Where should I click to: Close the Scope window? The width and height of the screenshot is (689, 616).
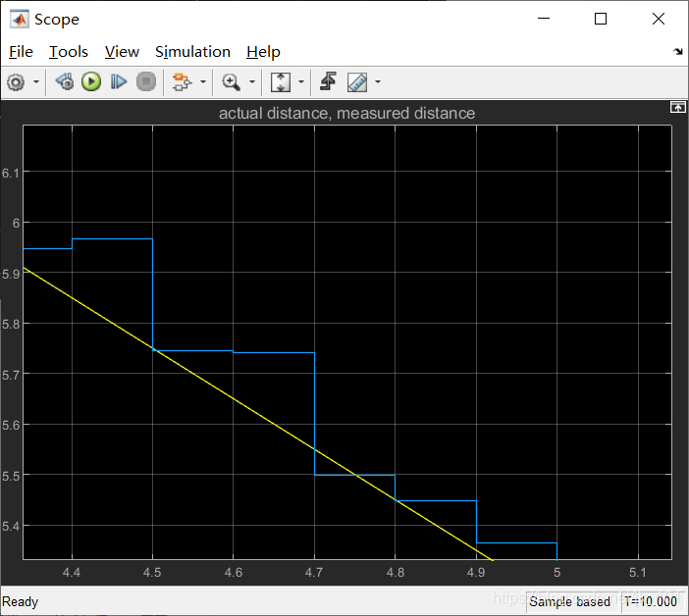(659, 19)
